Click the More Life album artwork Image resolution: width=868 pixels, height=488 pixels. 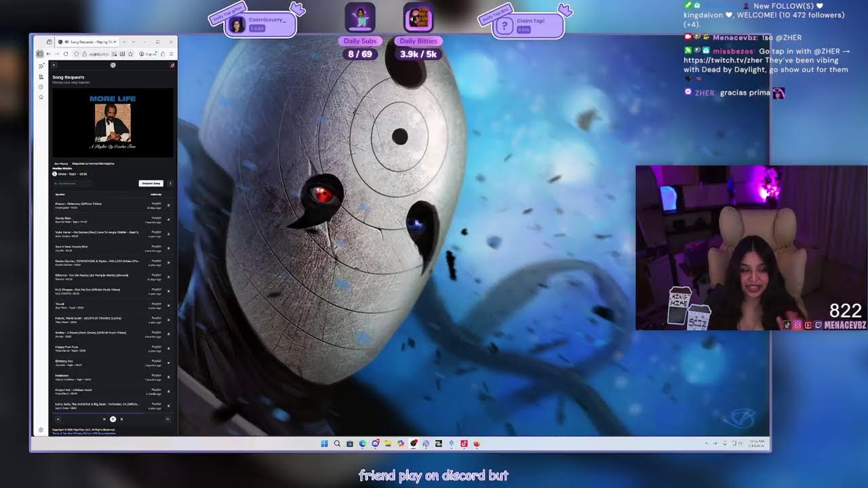[113, 123]
